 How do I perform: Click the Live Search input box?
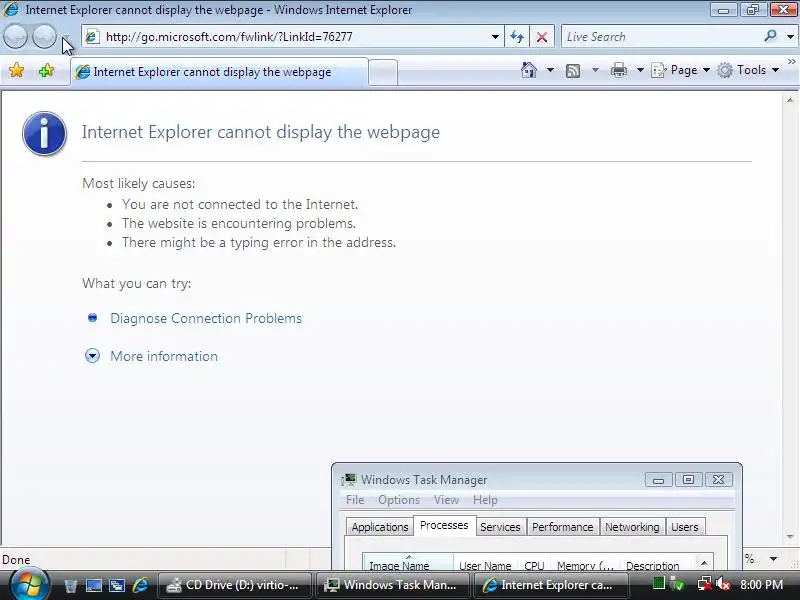(x=663, y=37)
